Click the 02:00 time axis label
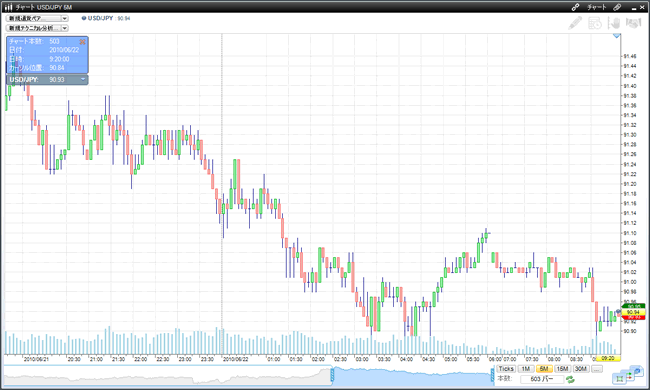 pos(318,359)
